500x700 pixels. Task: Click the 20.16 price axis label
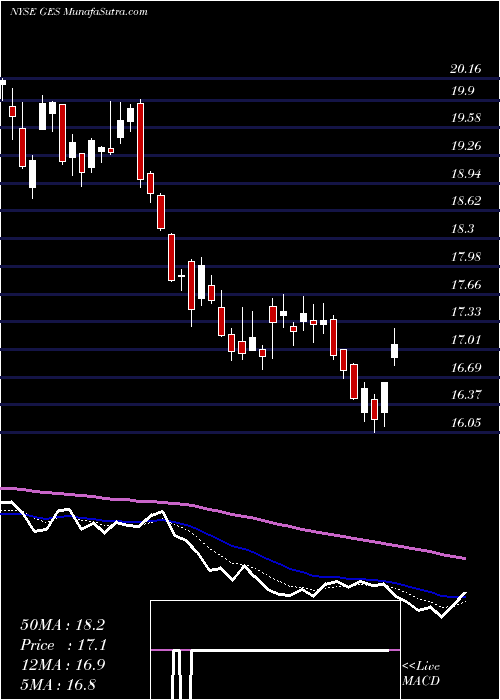point(466,69)
